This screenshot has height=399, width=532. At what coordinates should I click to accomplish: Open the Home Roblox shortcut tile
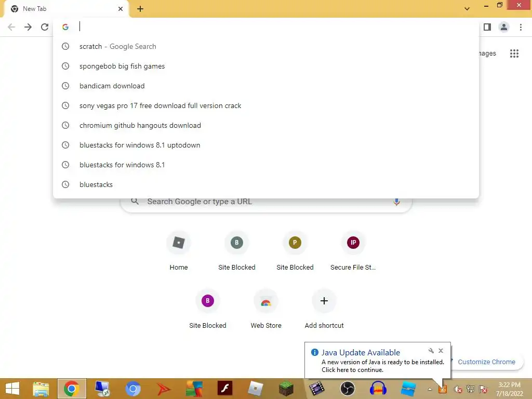179,250
